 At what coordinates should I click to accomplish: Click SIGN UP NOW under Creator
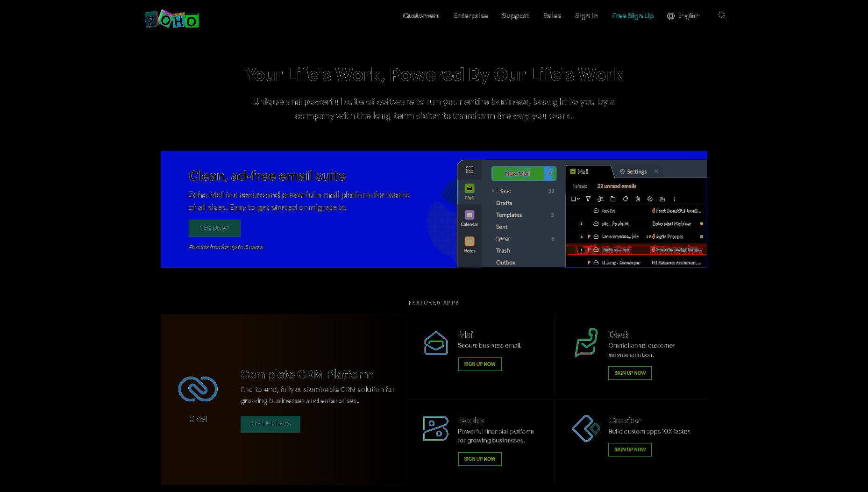[630, 449]
